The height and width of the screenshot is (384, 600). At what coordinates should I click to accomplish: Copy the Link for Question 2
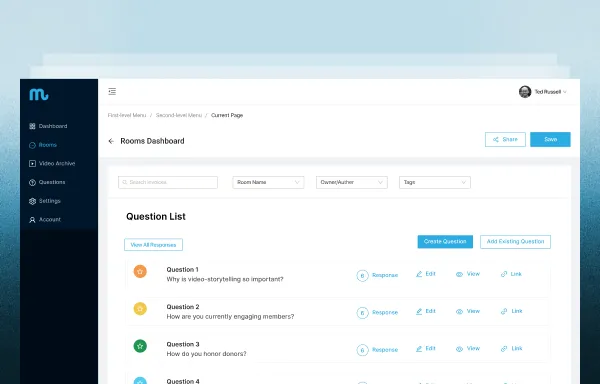[511, 311]
